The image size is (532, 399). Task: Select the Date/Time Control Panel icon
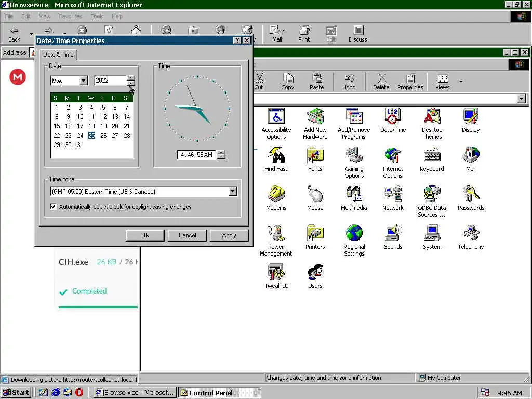[393, 121]
